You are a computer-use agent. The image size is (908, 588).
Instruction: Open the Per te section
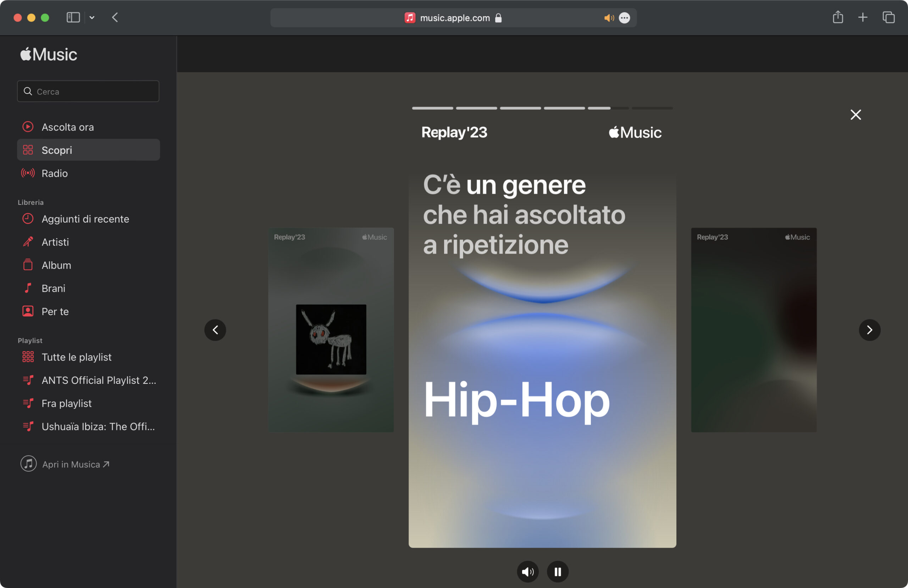click(88, 312)
